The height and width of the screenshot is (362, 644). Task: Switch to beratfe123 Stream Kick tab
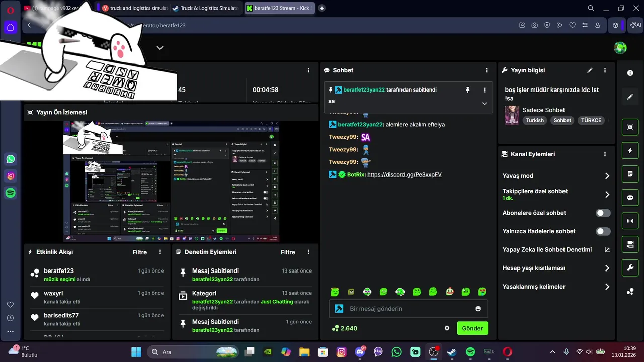(279, 8)
